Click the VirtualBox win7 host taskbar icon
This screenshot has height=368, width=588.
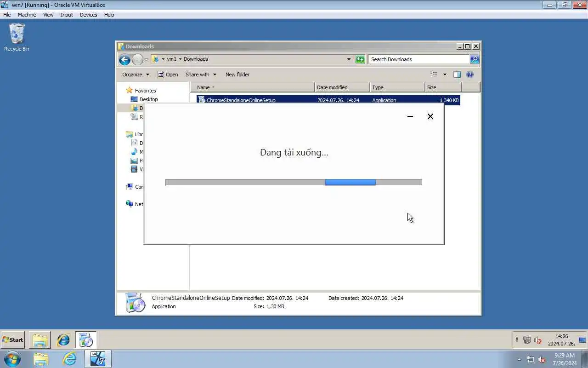tap(97, 359)
